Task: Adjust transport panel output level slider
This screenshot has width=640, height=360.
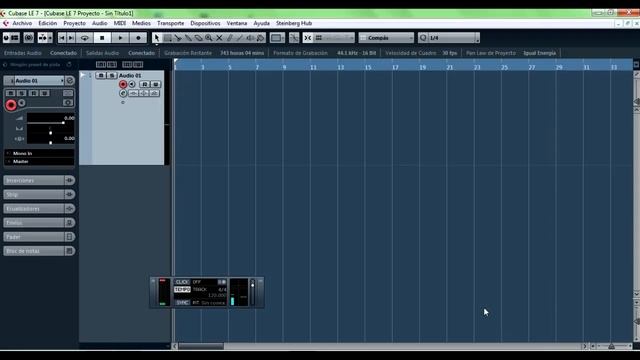Action: tap(253, 292)
